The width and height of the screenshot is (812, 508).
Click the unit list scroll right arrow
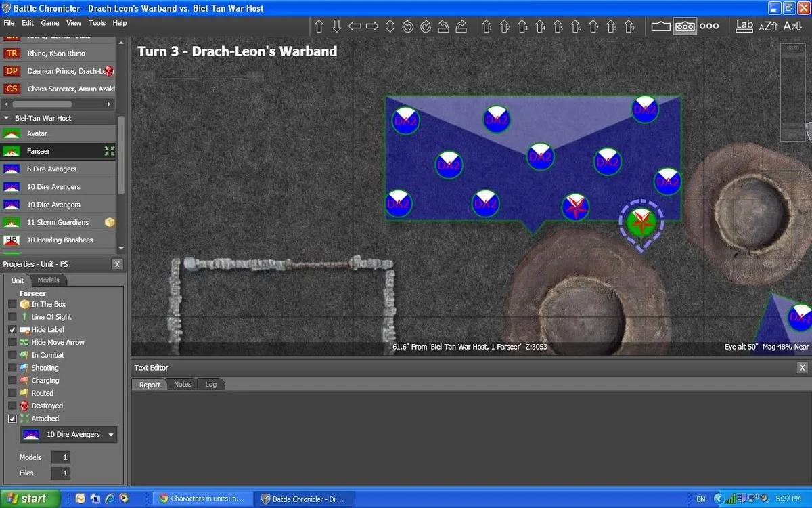pos(109,104)
